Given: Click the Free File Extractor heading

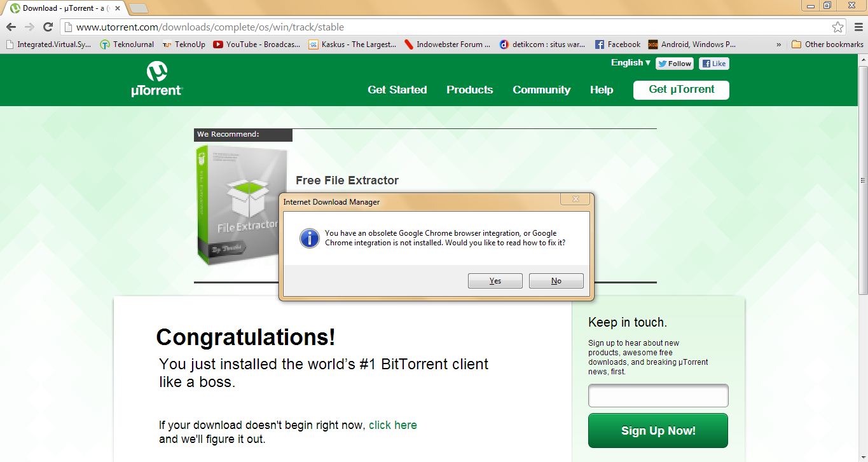Looking at the screenshot, I should (347, 180).
